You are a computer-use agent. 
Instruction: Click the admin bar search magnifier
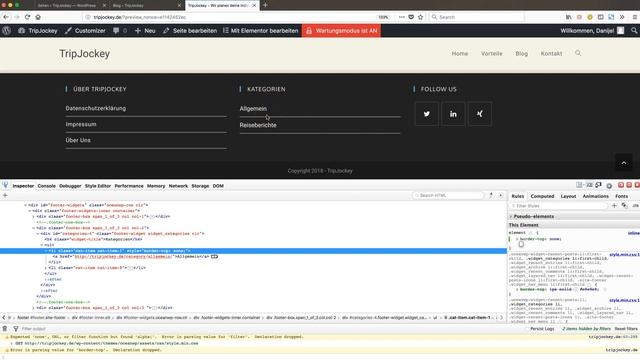pyautogui.click(x=634, y=31)
